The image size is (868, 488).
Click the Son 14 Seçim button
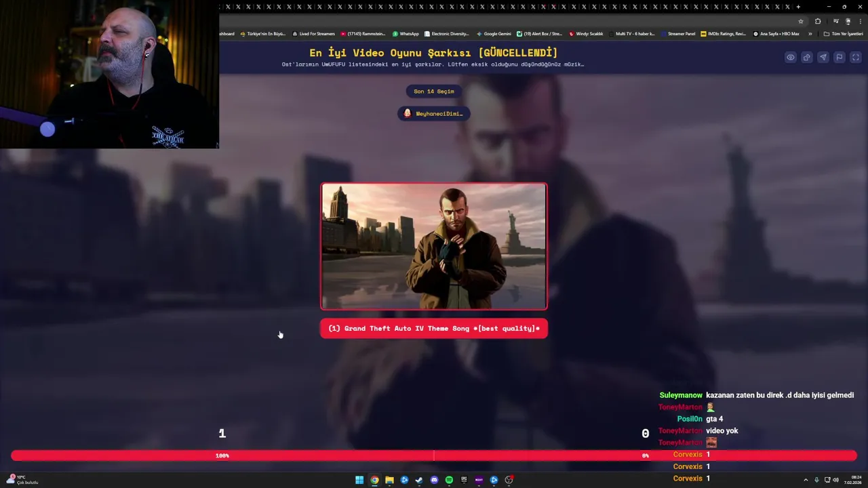click(x=434, y=91)
